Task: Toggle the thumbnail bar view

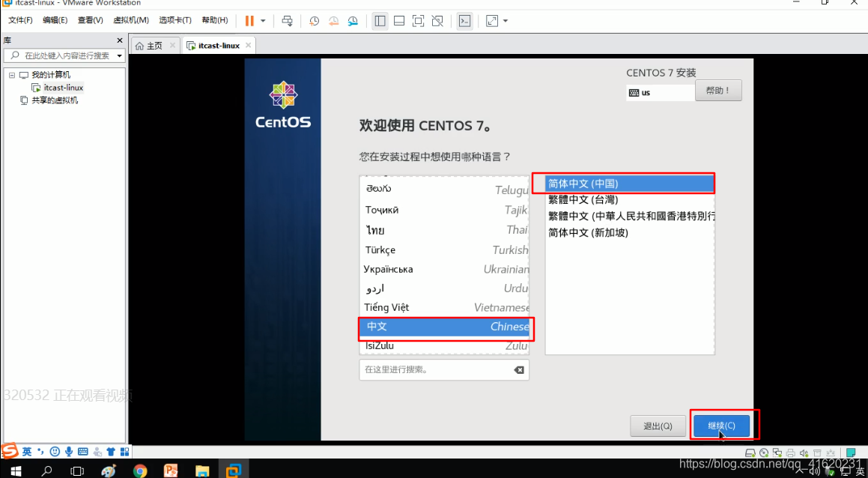Action: [399, 21]
